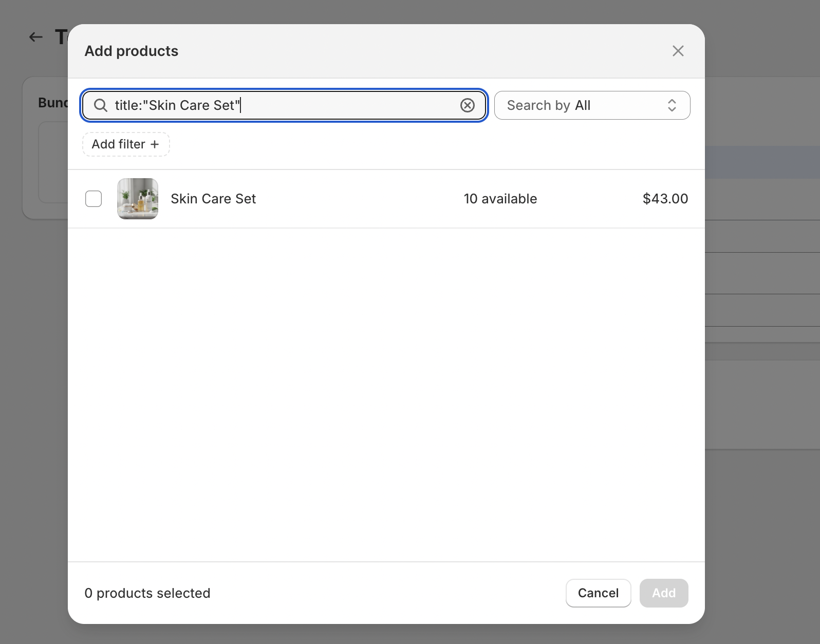
Task: Click the 10 available inventory text
Action: tap(500, 199)
